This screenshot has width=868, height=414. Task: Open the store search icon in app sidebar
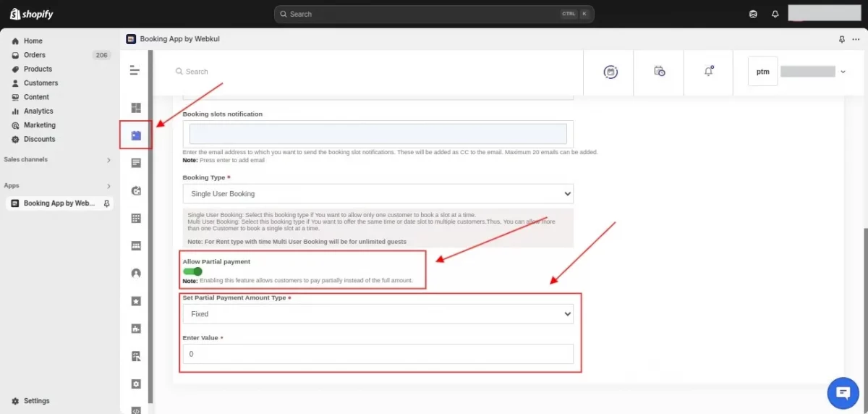pyautogui.click(x=135, y=355)
